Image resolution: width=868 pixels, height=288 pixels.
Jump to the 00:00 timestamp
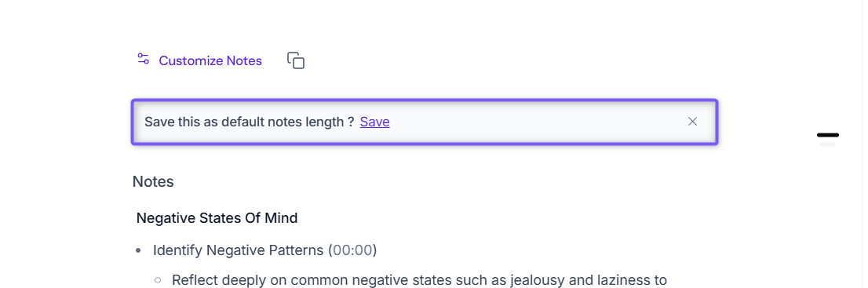coord(352,250)
